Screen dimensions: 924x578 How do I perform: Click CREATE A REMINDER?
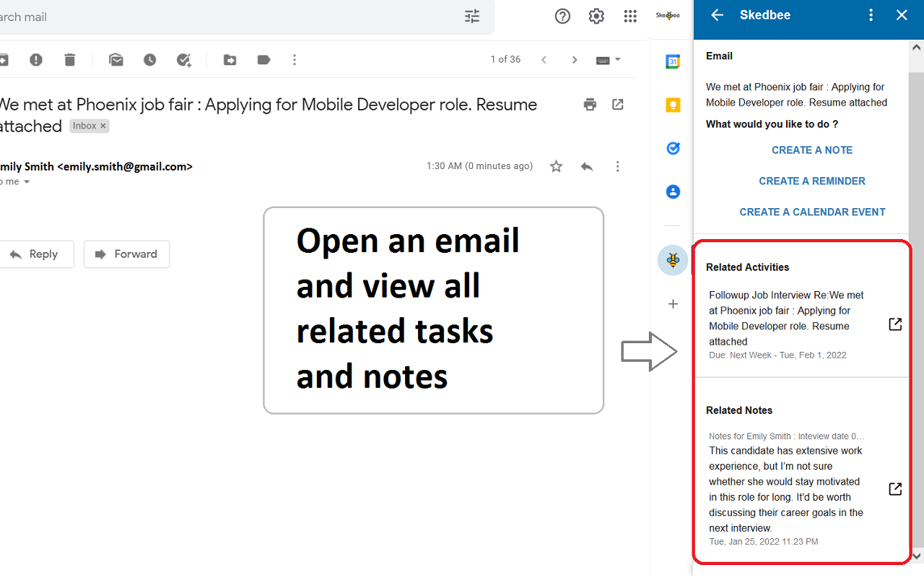click(812, 181)
